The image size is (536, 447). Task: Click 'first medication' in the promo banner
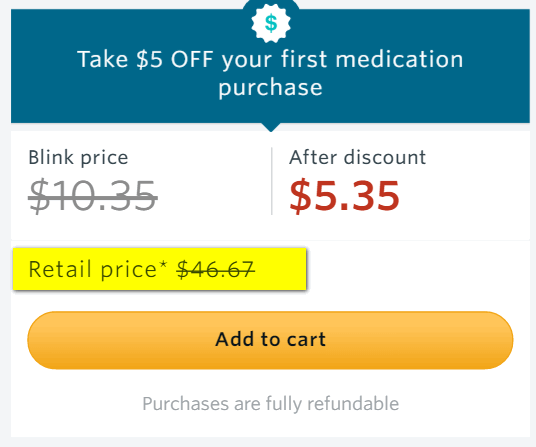(x=372, y=59)
